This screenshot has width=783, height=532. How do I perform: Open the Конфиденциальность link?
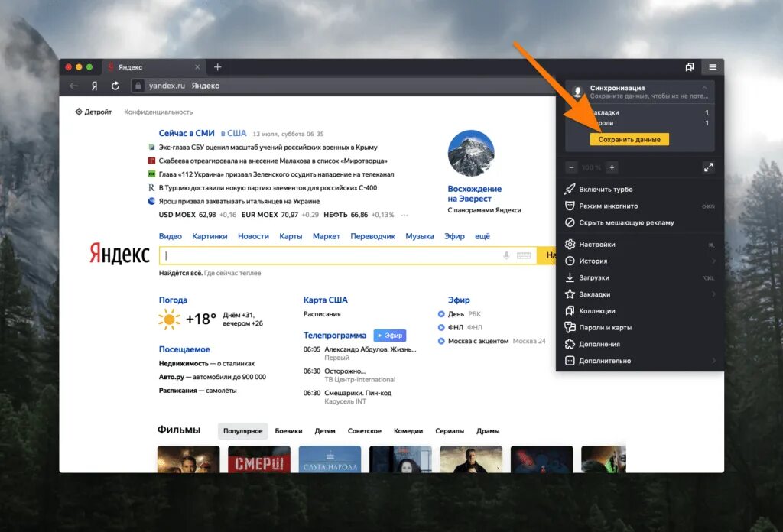click(x=158, y=112)
